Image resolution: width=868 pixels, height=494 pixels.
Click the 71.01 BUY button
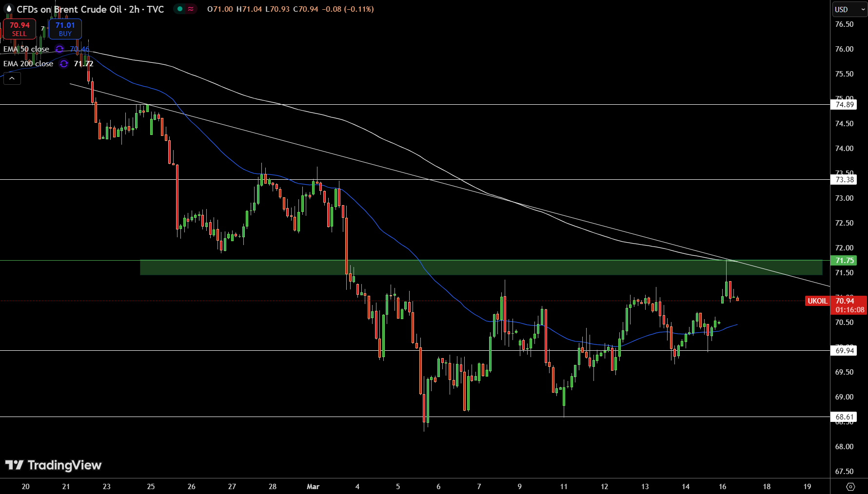(x=65, y=29)
